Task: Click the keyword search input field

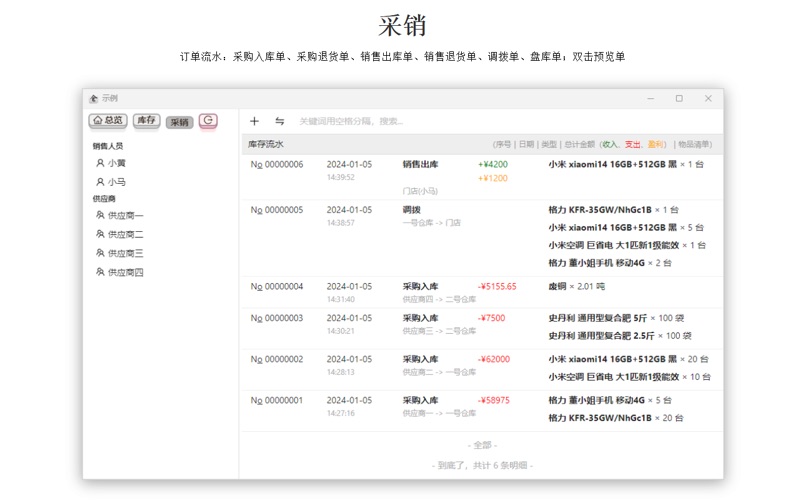Action: pos(400,121)
